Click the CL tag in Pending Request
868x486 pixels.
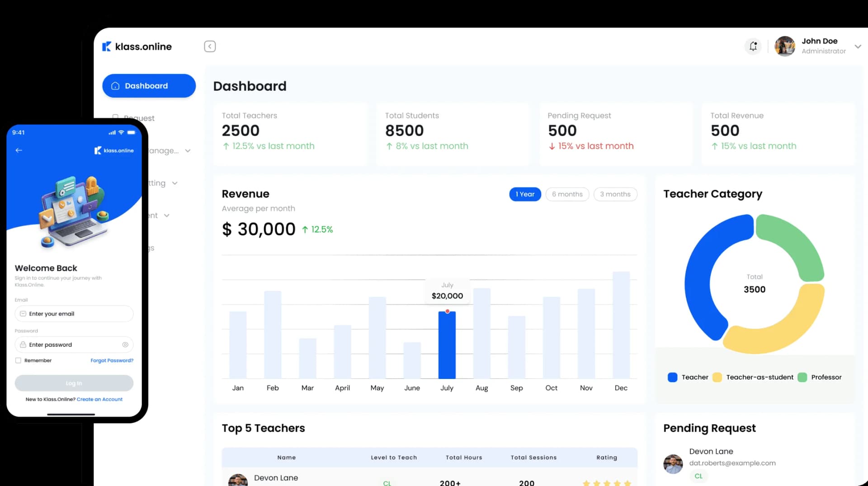[698, 476]
